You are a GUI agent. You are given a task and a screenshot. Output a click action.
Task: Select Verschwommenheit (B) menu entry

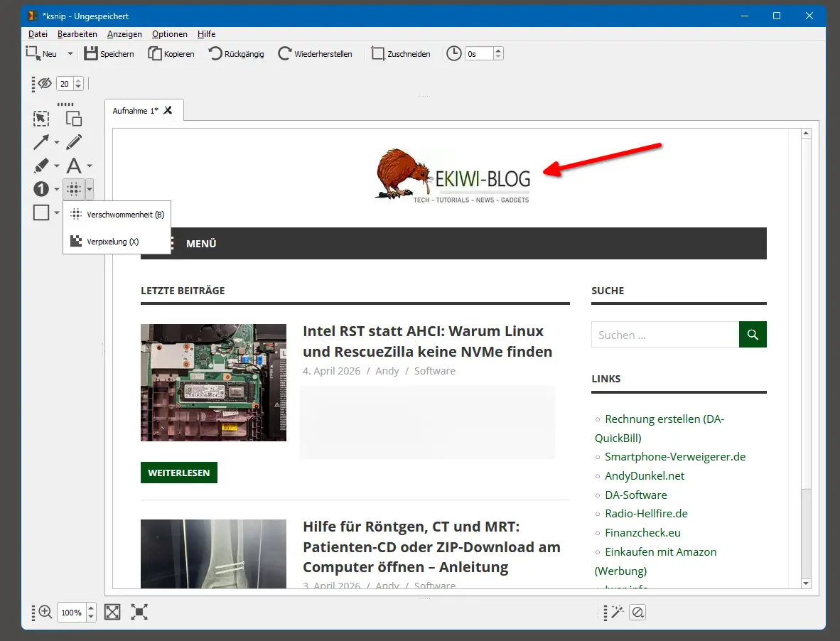click(x=125, y=215)
